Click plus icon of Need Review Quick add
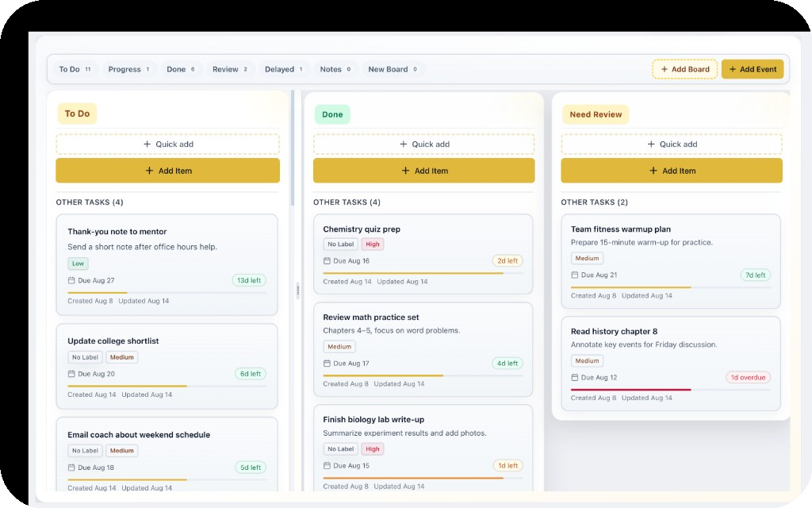This screenshot has width=812, height=508. 651,144
